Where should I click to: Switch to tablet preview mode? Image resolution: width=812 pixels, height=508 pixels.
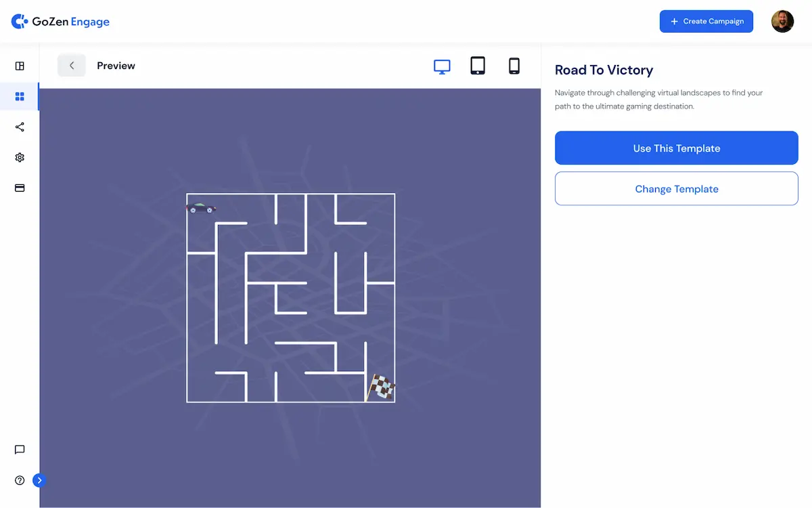pos(478,66)
